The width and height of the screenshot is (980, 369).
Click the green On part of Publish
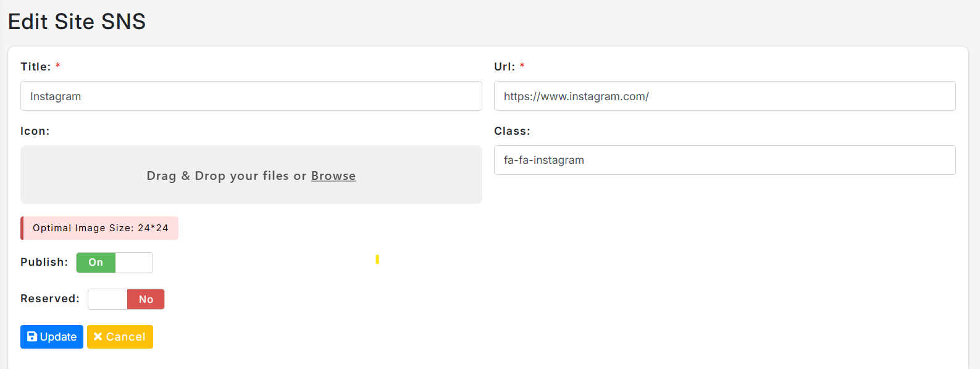tap(96, 263)
